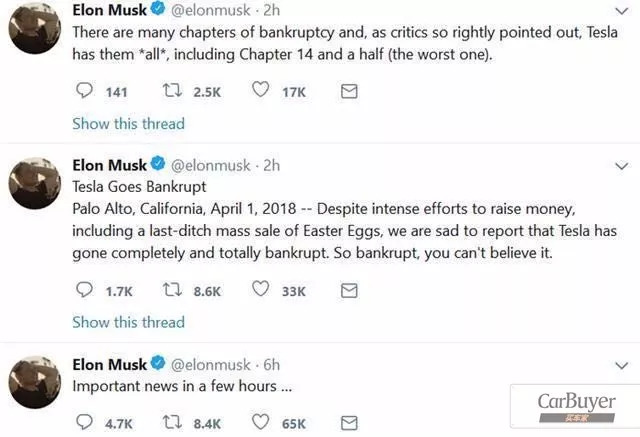Viewport: 640px width, 437px height.
Task: Share Tesla Goes Bankrupt tweet by message
Action: [x=349, y=291]
